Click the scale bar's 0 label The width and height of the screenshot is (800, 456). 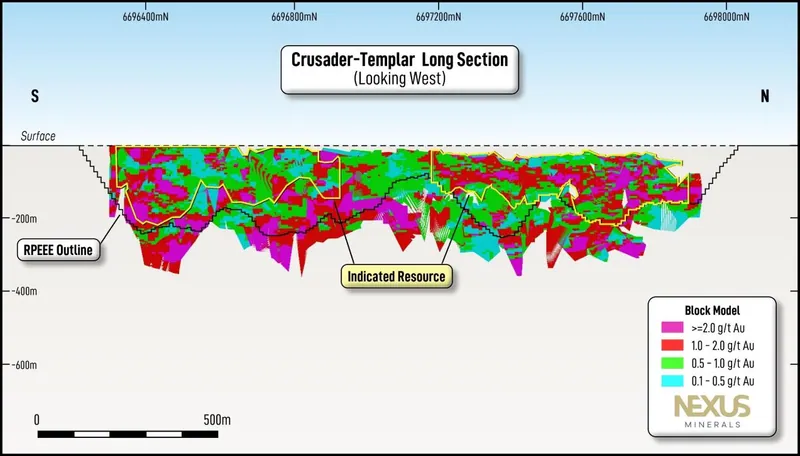pyautogui.click(x=37, y=420)
